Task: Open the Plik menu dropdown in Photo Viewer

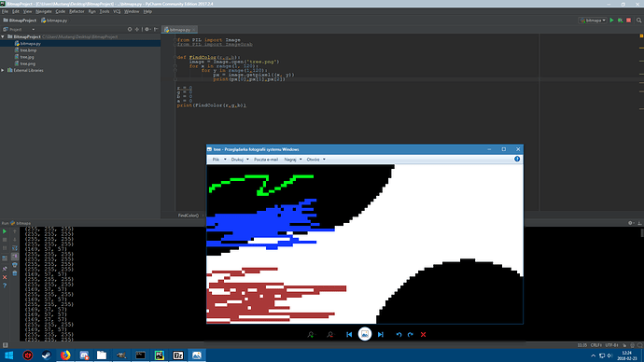Action: click(219, 160)
